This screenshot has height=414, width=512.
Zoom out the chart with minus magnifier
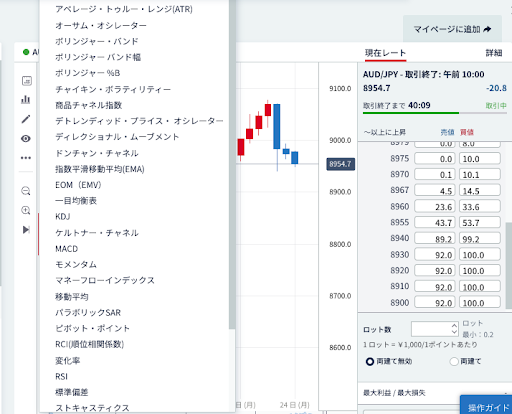(26, 191)
